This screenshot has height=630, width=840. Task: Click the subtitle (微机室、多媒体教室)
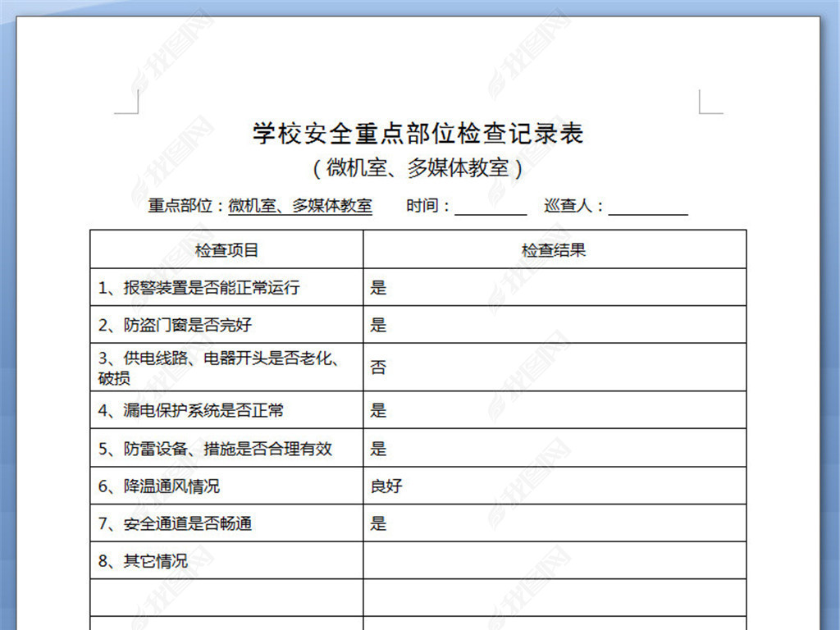point(418,168)
